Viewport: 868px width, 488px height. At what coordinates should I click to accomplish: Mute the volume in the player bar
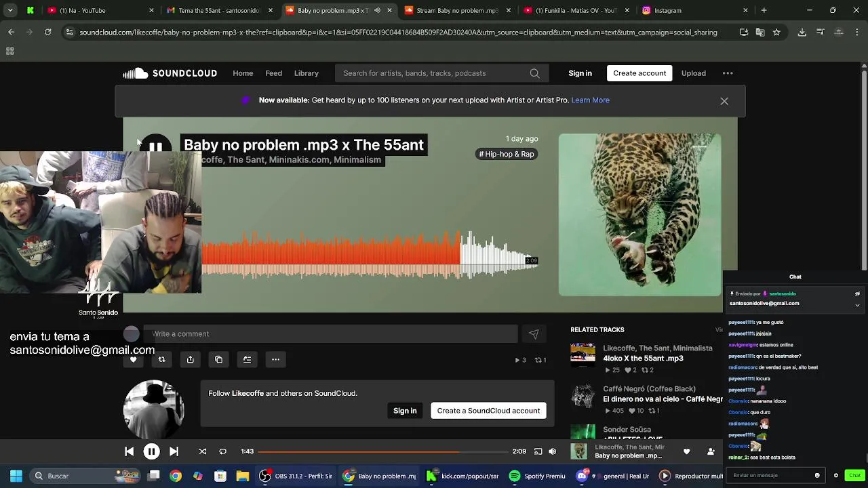click(552, 451)
